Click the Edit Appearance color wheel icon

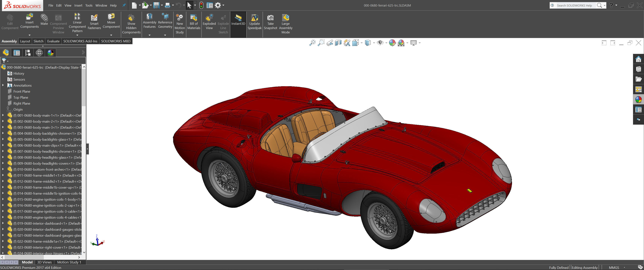[392, 43]
